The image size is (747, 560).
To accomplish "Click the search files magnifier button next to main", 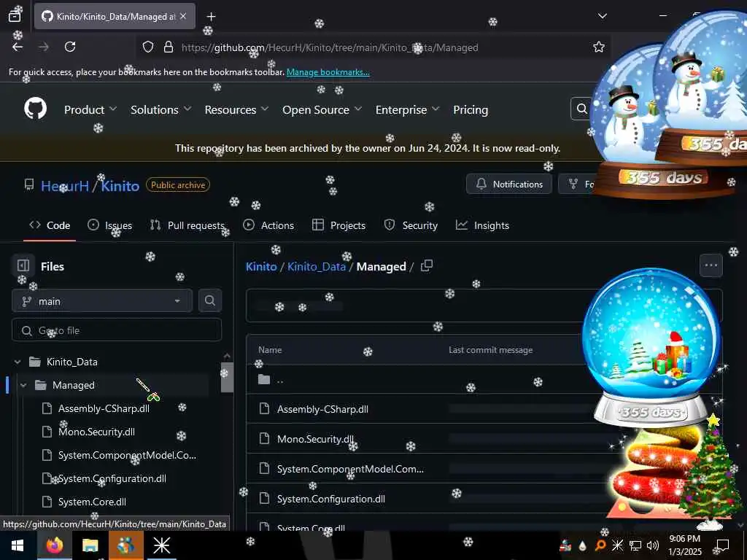I will (x=209, y=300).
